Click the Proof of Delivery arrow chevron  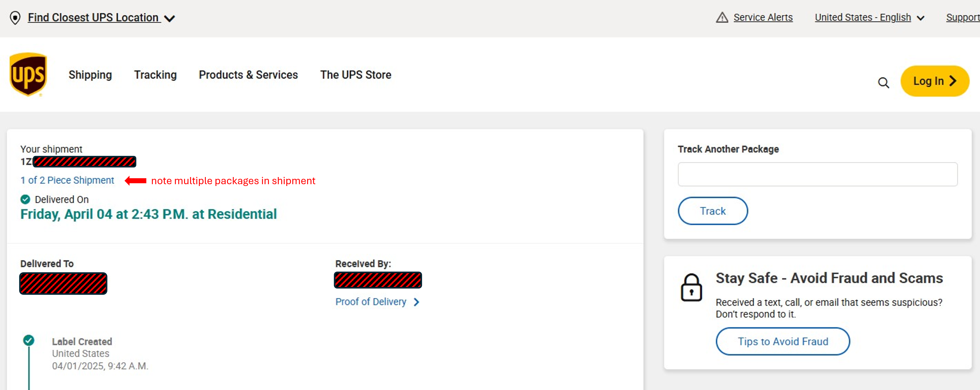[x=416, y=302]
